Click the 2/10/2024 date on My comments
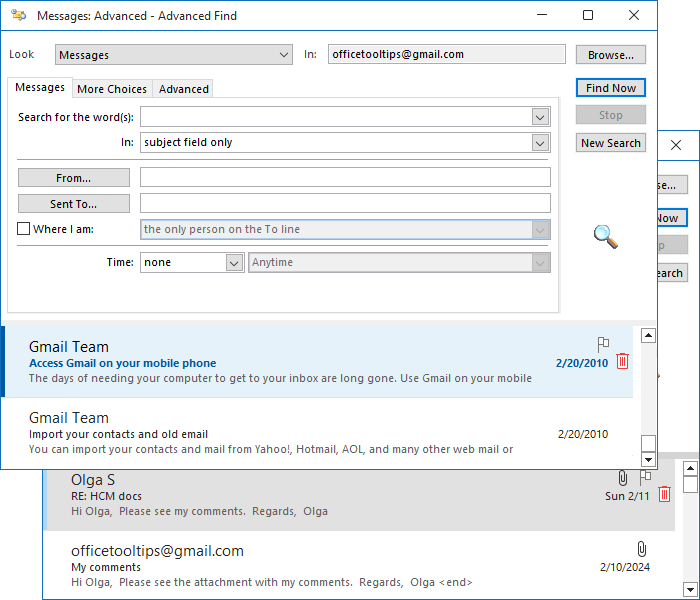The width and height of the screenshot is (700, 600). (x=625, y=567)
